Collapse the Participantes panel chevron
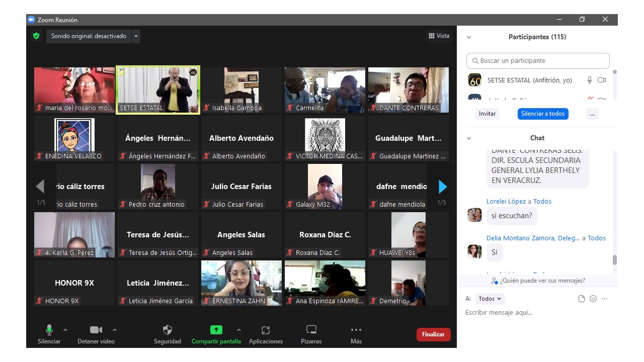Viewport: 644px width, 362px height. point(469,37)
